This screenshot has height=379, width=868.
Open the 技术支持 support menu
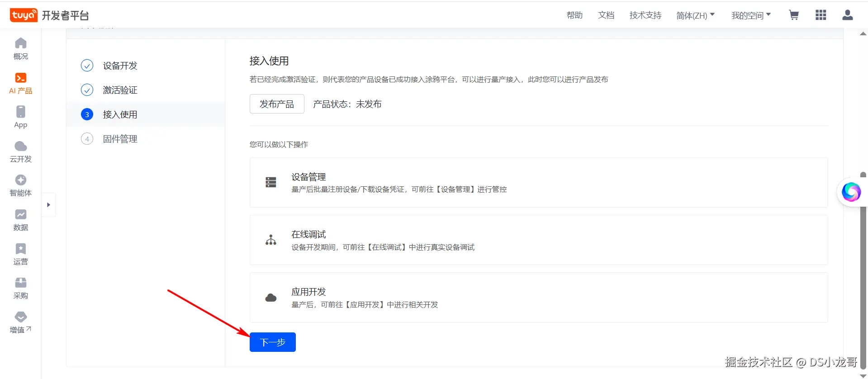click(645, 15)
